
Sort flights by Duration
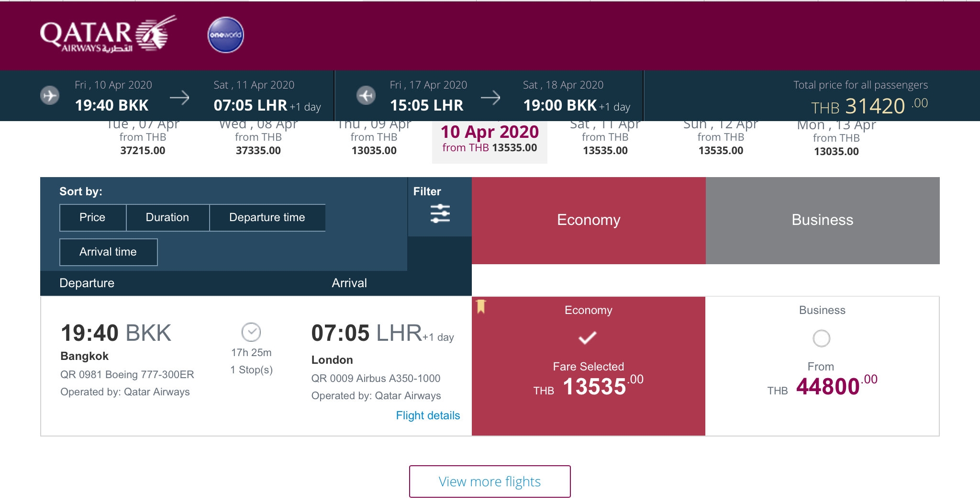167,217
